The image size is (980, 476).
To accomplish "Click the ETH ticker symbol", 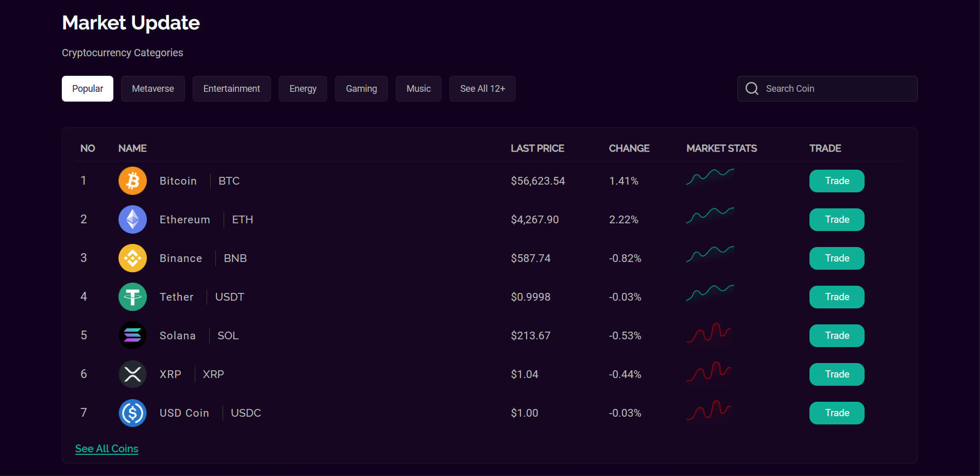I will [x=243, y=220].
